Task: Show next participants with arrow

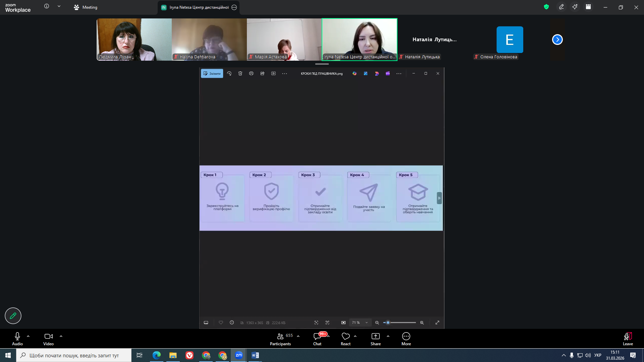Action: point(557,40)
